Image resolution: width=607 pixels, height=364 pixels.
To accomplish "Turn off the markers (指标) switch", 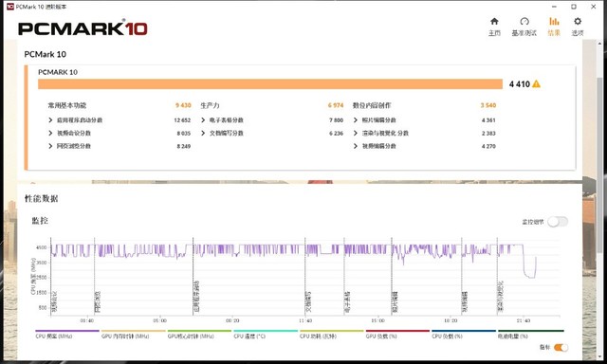I will coord(561,347).
